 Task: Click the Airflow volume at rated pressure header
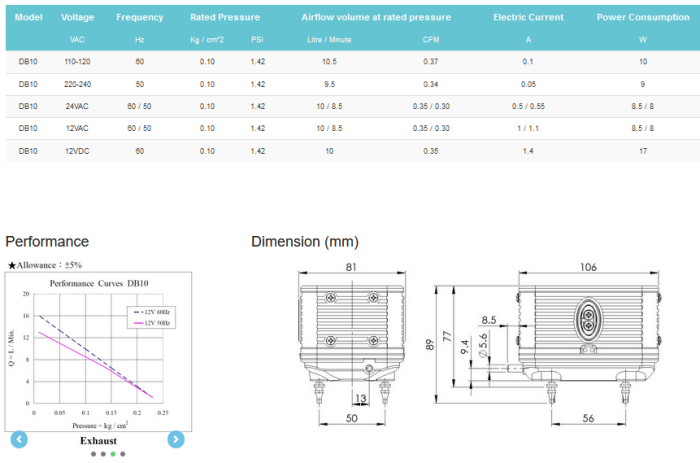tap(376, 17)
